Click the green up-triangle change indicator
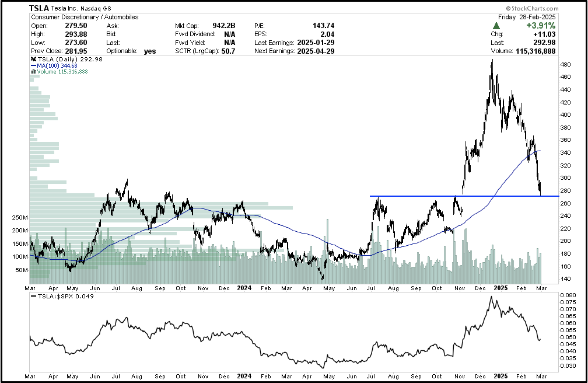 [496, 26]
